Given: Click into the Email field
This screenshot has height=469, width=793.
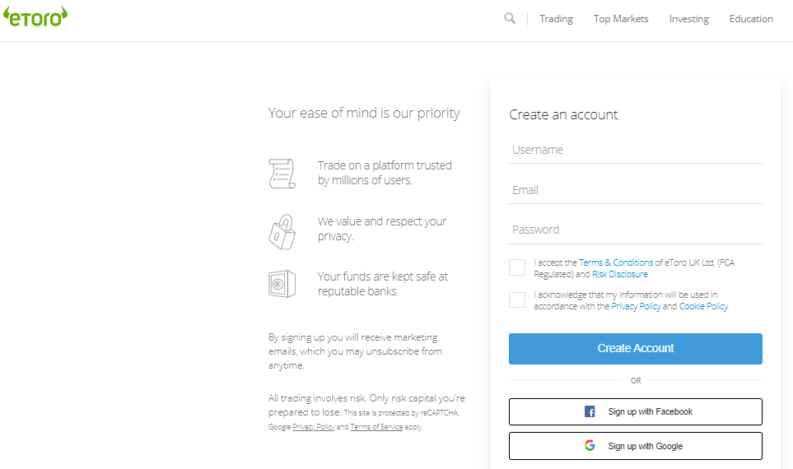Looking at the screenshot, I should pyautogui.click(x=635, y=190).
